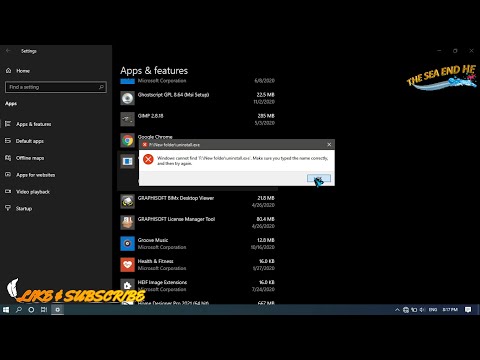Click OK in the error dialog
The height and width of the screenshot is (360, 480).
[319, 179]
